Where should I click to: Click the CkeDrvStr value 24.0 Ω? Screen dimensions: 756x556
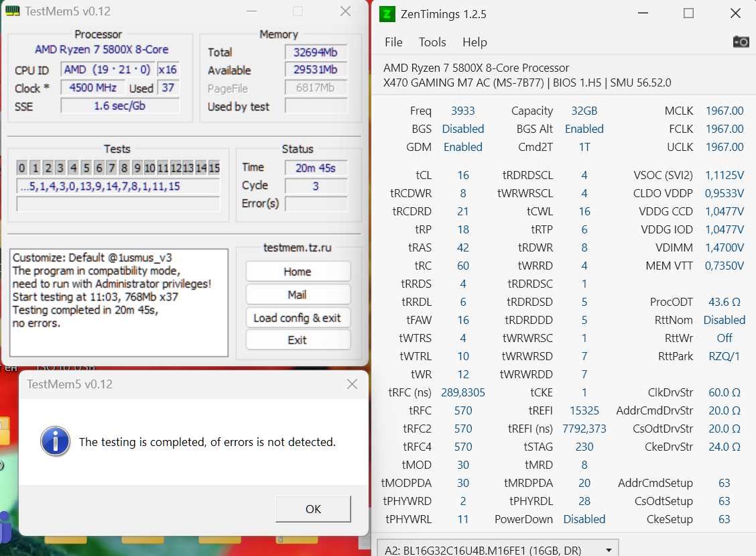coord(724,447)
